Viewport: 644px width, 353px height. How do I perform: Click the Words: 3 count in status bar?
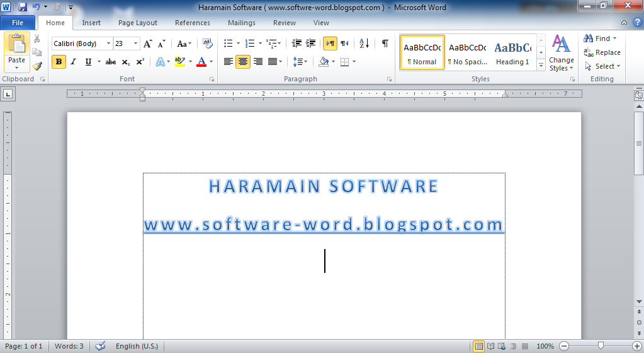pos(69,346)
